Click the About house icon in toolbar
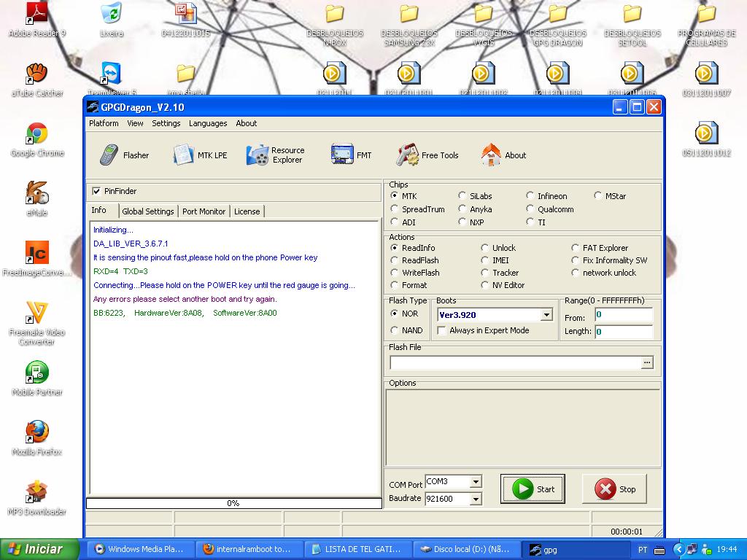The image size is (747, 560). point(491,155)
